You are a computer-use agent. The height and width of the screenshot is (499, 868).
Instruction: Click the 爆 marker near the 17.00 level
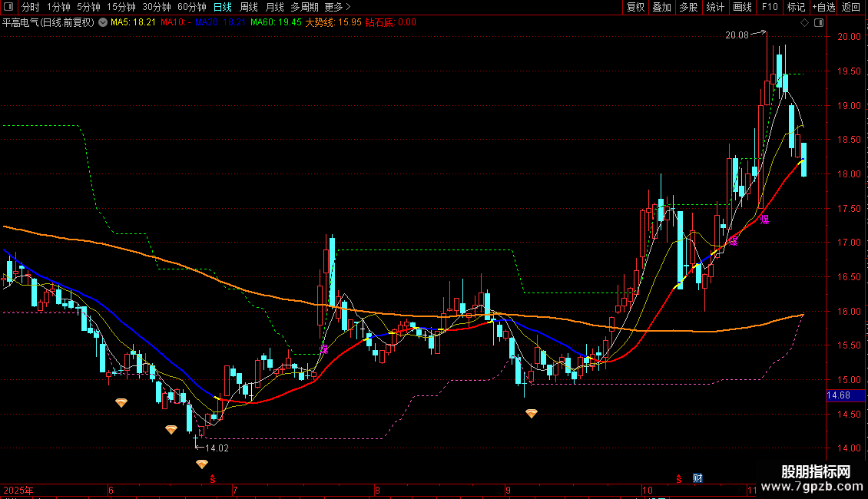734,240
